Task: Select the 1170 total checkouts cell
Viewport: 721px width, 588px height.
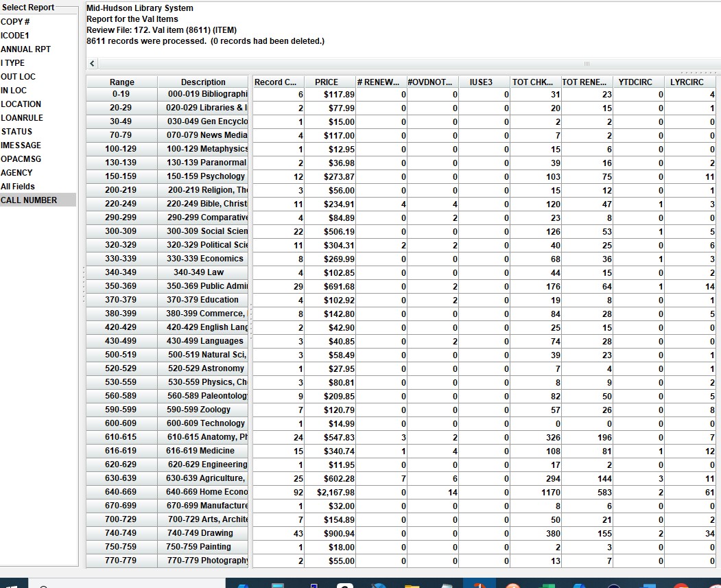Action: coord(536,493)
